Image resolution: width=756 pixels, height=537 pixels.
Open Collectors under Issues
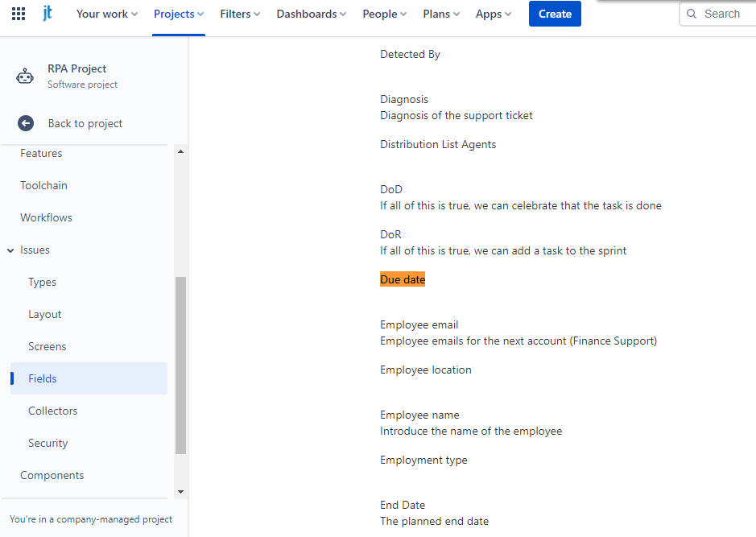(53, 411)
